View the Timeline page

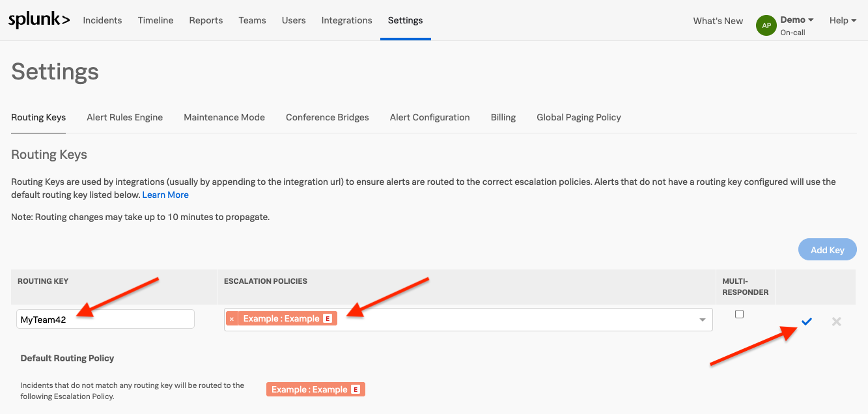tap(156, 21)
